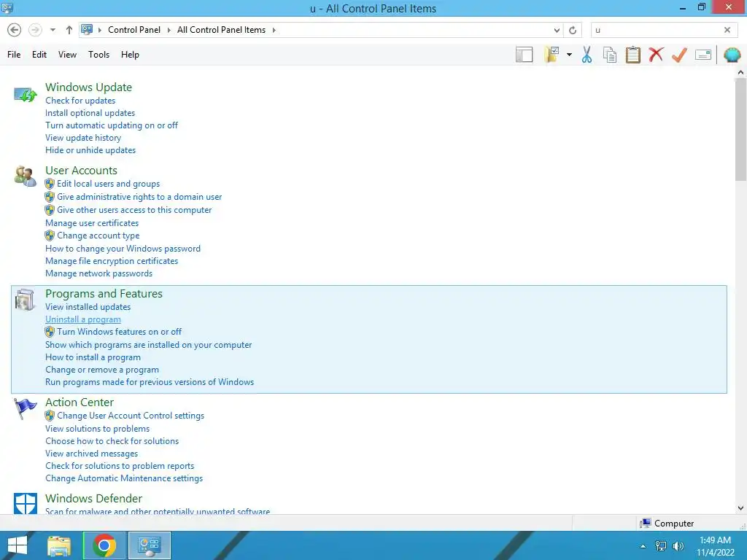Image resolution: width=747 pixels, height=560 pixels.
Task: Click View update history
Action: 83,138
